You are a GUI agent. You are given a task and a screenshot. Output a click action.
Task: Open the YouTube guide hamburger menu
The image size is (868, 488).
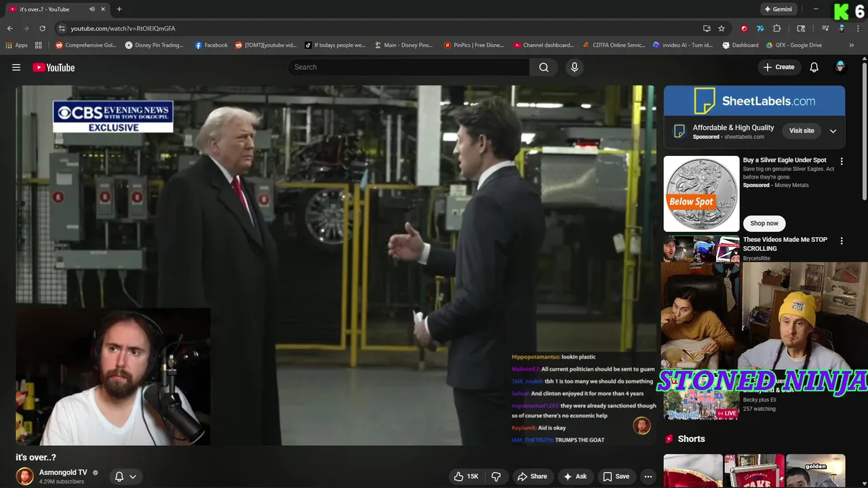pos(16,67)
